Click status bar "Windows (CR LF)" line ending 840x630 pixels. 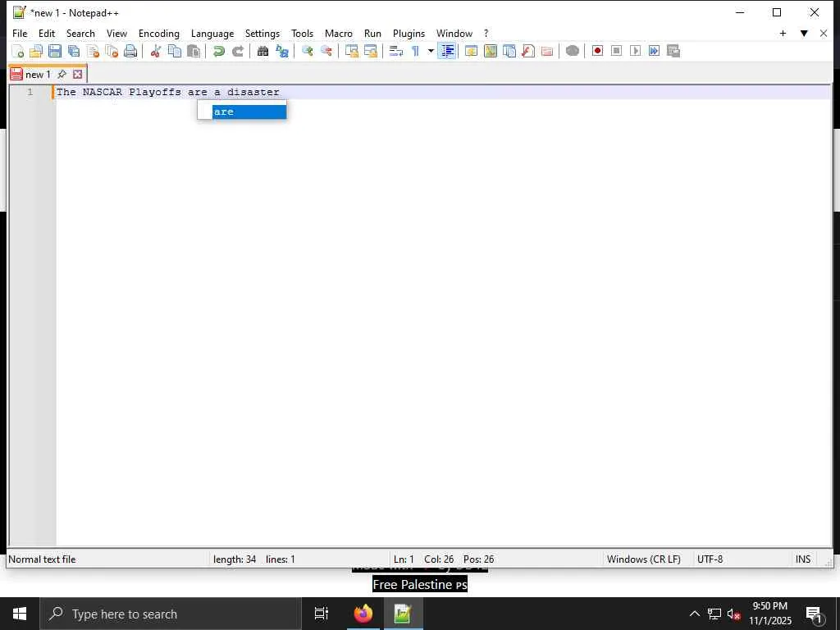(x=643, y=559)
